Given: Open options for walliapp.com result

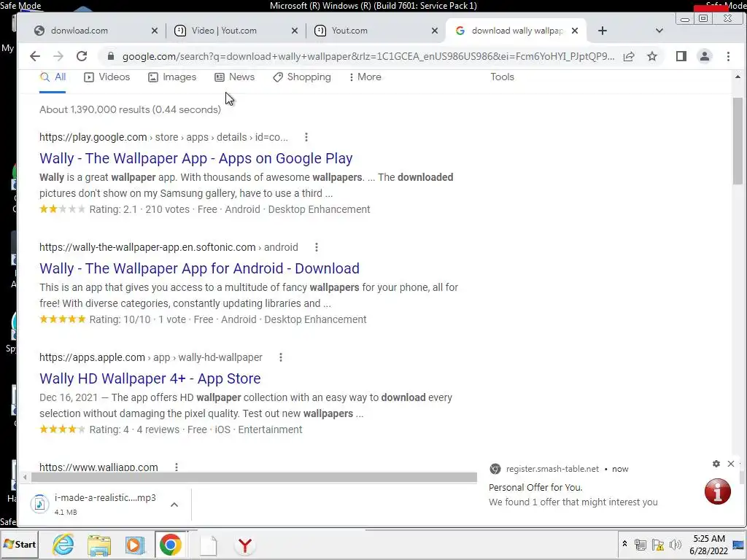Looking at the screenshot, I should 177,467.
